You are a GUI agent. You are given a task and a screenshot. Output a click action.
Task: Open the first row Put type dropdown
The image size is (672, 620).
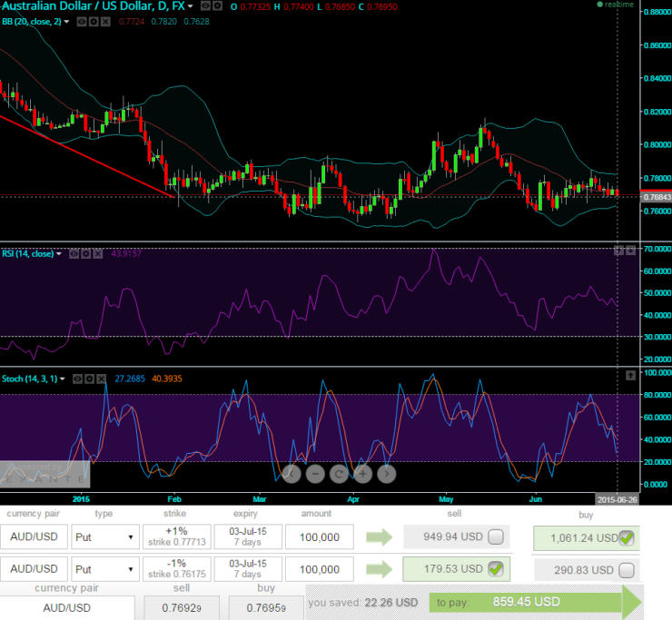(104, 536)
